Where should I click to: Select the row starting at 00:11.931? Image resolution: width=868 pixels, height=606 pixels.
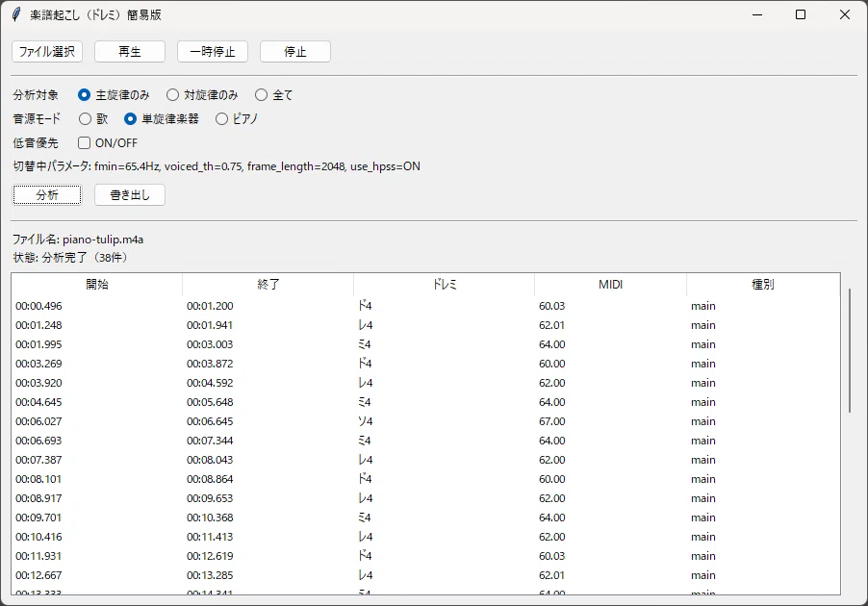425,556
